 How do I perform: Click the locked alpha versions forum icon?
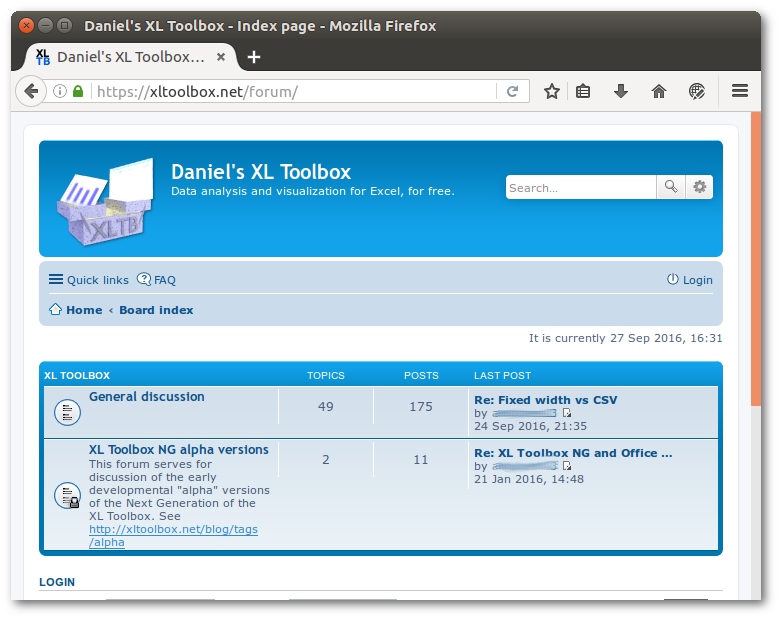coord(67,496)
